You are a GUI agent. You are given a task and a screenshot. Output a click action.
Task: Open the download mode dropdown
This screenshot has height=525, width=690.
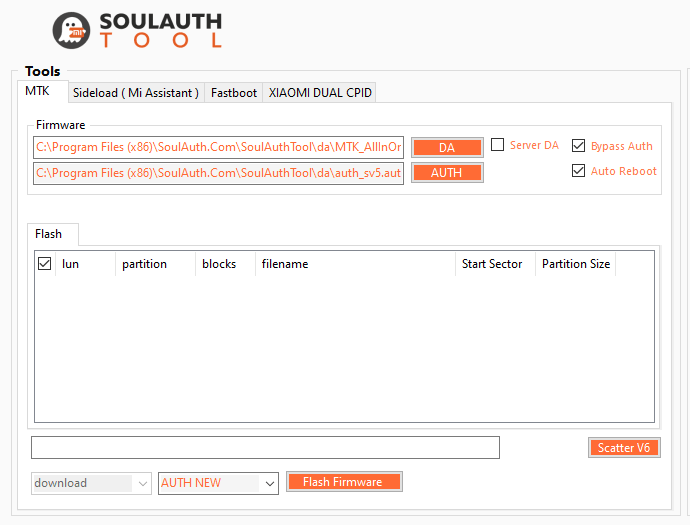click(91, 483)
